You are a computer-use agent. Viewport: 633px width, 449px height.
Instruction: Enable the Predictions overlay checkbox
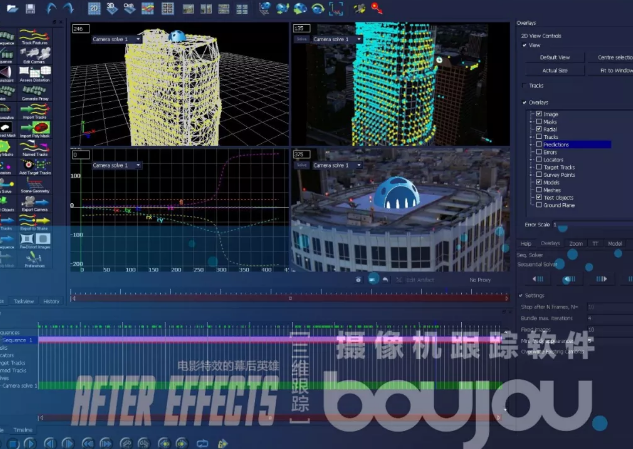point(539,144)
